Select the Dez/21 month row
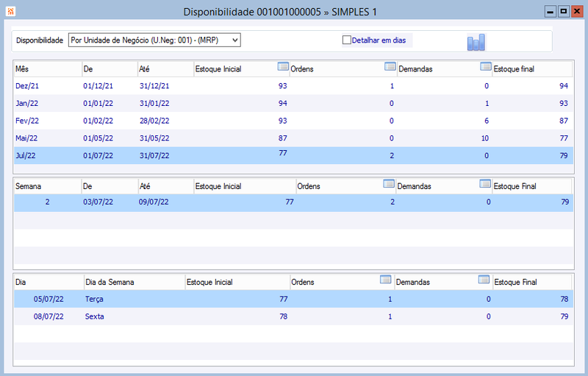This screenshot has width=588, height=376. [293, 86]
